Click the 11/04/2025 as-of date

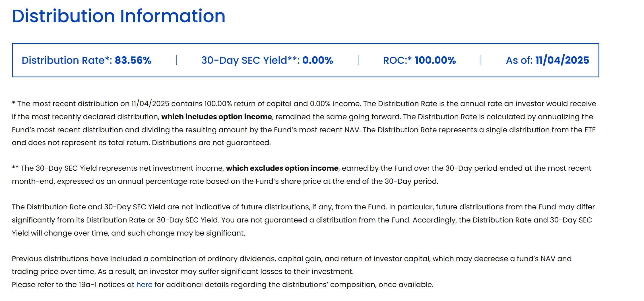562,60
